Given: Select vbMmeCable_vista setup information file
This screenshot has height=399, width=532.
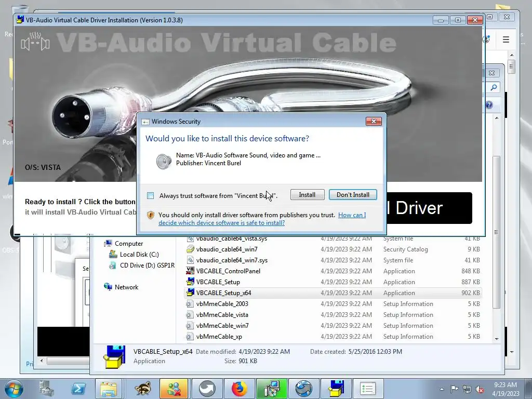Looking at the screenshot, I should tap(332, 314).
